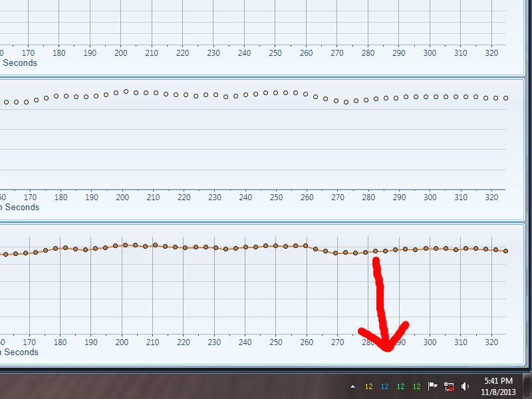Viewport: 532px width, 399px height.
Task: Click bottom graph data point at 200 seconds
Action: [125, 245]
